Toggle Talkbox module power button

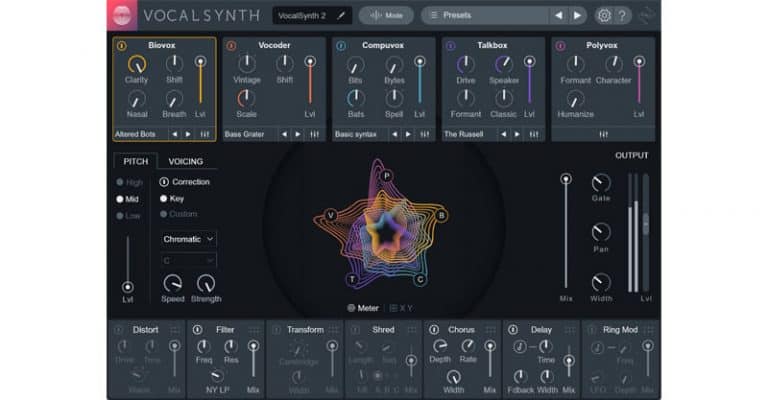(451, 46)
